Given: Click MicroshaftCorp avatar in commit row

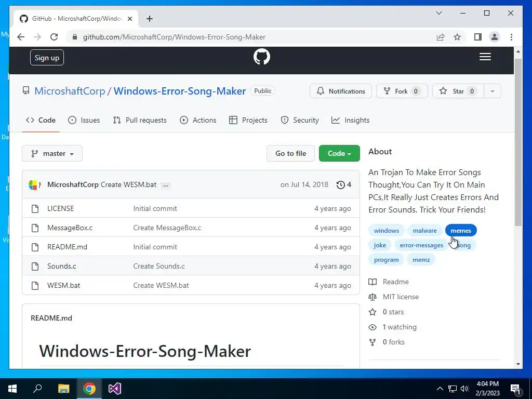Looking at the screenshot, I should click(33, 184).
